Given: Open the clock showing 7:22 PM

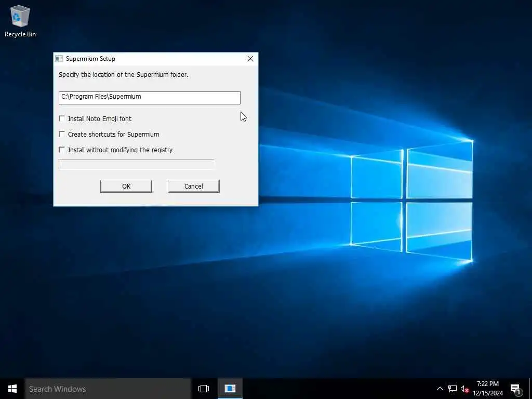Looking at the screenshot, I should coord(488,389).
